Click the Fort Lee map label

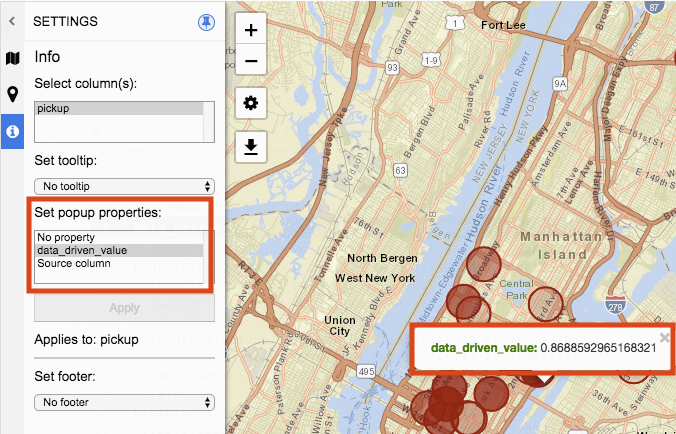click(503, 25)
